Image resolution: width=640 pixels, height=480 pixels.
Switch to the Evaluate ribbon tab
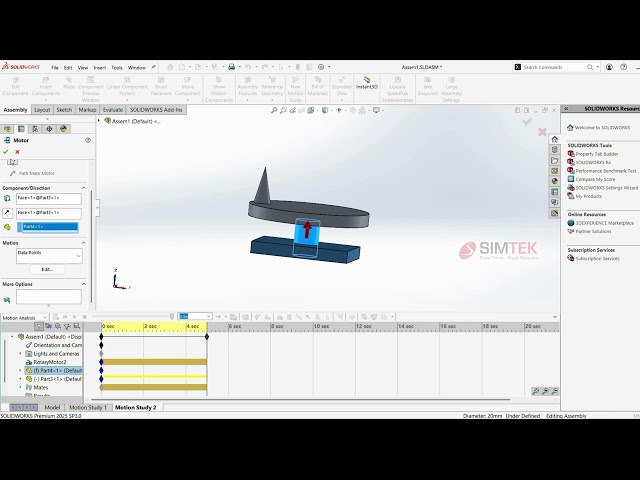pos(113,110)
